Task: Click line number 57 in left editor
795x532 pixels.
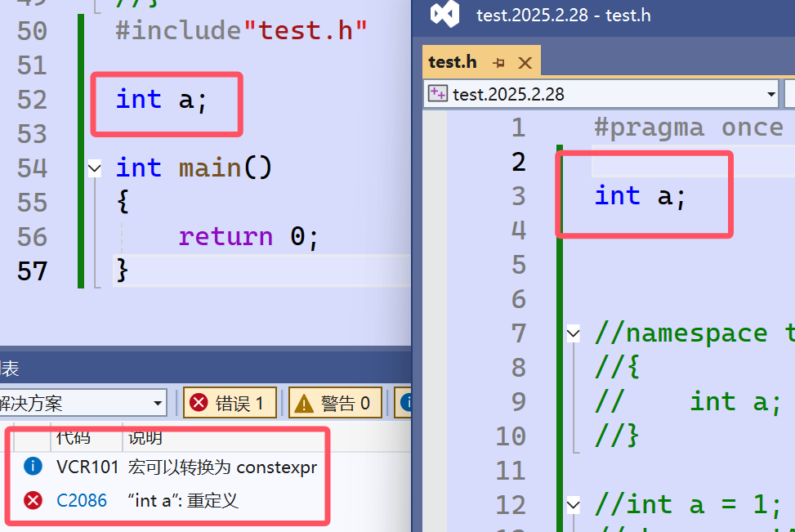Action: 33,271
